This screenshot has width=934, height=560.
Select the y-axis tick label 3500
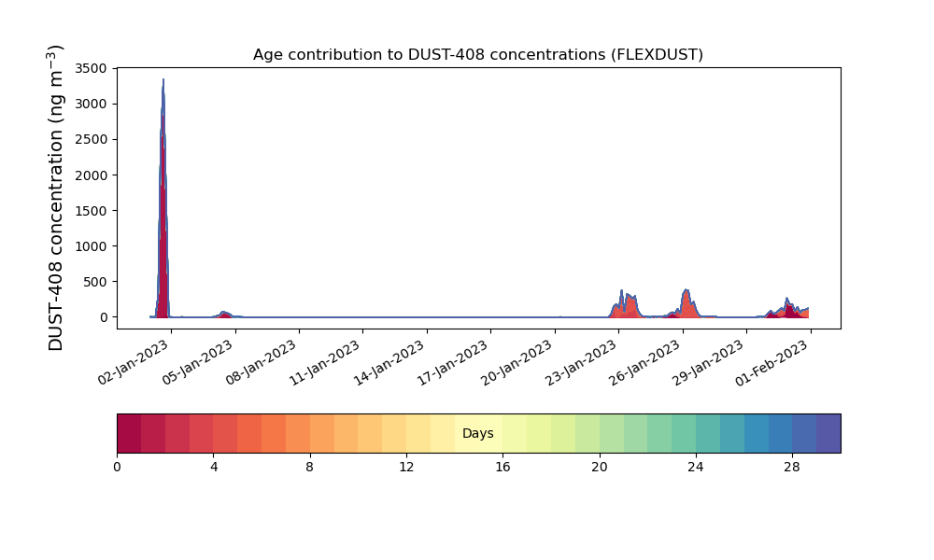(92, 68)
